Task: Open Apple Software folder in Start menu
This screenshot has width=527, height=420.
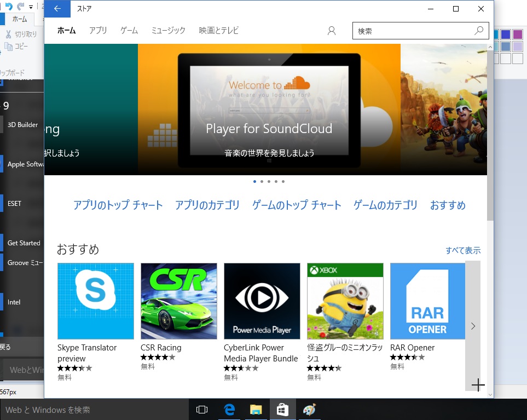Action: click(x=22, y=164)
